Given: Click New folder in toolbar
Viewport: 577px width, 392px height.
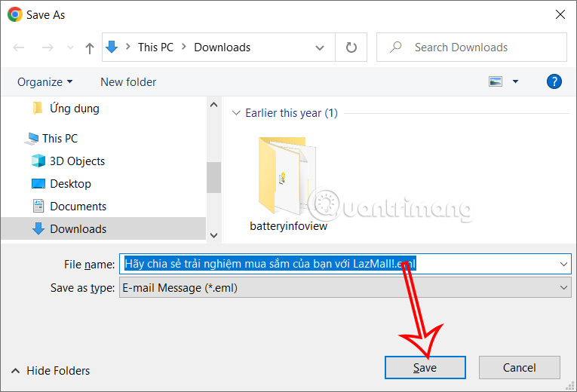Looking at the screenshot, I should coord(128,82).
